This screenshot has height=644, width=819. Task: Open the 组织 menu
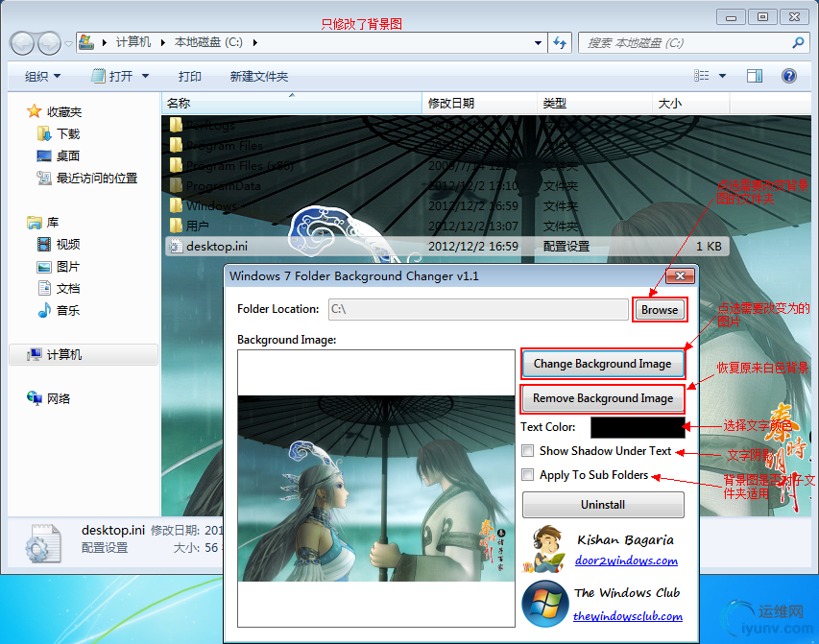42,76
